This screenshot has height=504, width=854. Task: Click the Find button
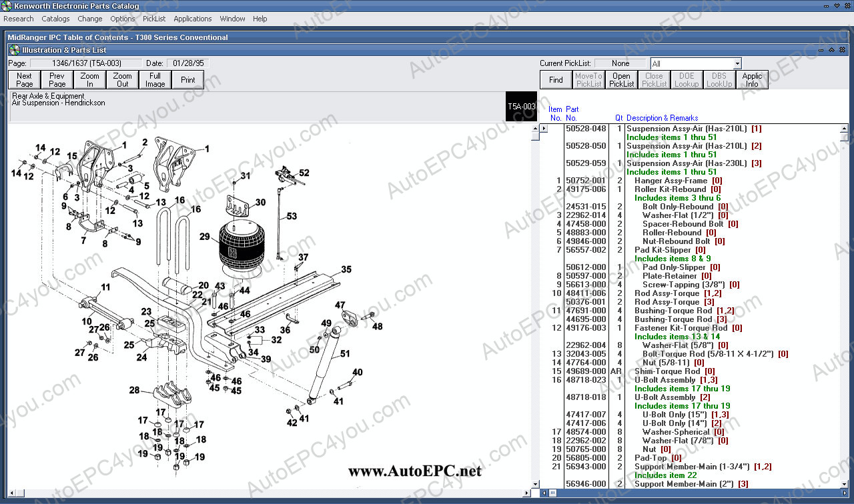click(556, 80)
